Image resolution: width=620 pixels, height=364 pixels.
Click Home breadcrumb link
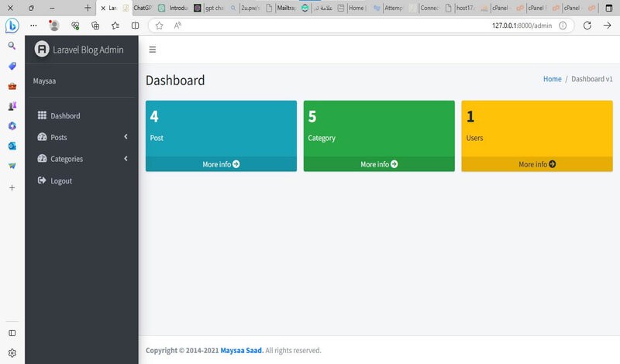[x=552, y=79]
